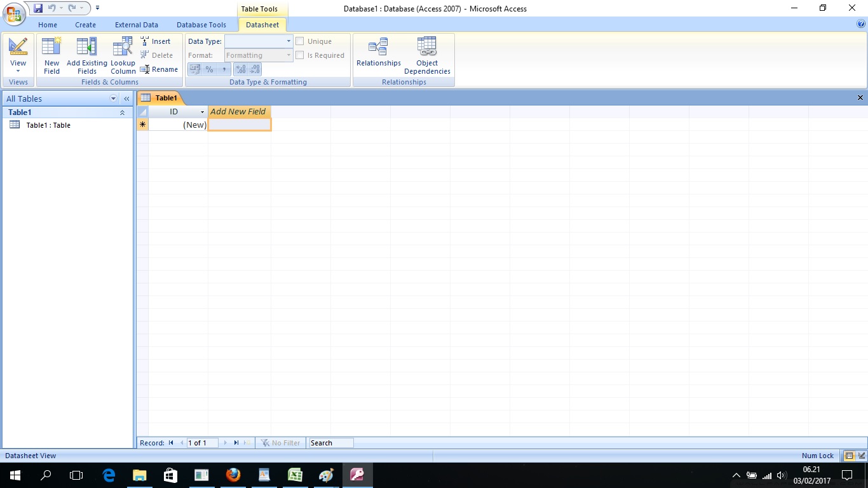This screenshot has height=488, width=868.
Task: Switch to the Home ribbon tab
Action: (48, 25)
